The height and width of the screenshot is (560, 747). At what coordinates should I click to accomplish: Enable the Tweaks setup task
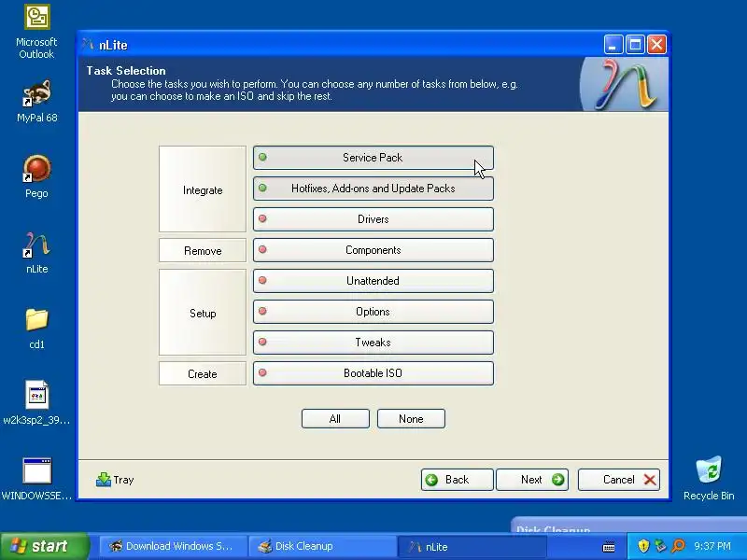point(373,343)
